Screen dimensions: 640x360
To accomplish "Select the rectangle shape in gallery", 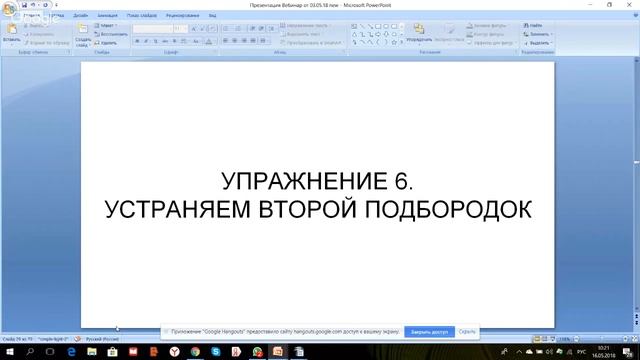I will (378, 27).
